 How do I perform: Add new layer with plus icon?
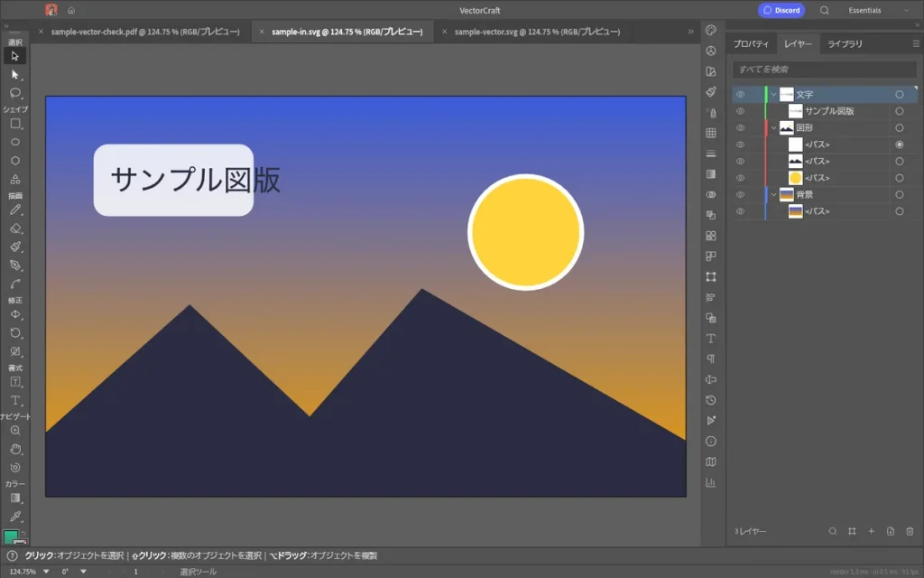[871, 531]
